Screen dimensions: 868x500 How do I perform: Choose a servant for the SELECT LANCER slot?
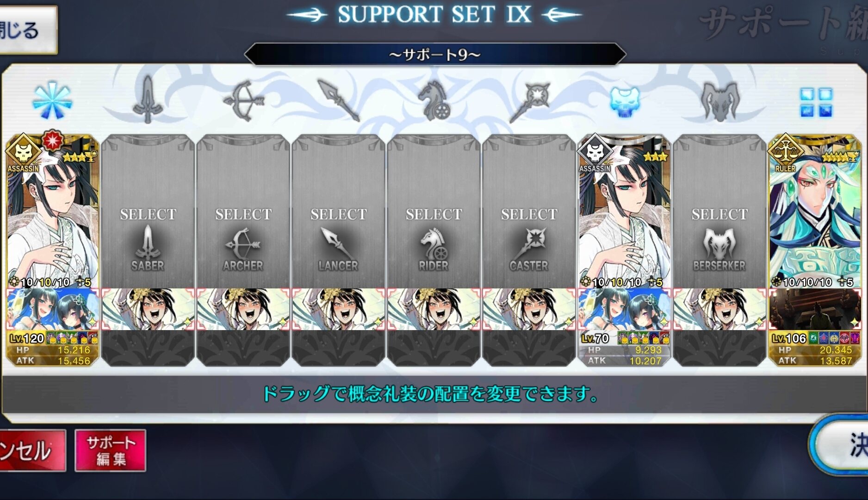tap(339, 211)
